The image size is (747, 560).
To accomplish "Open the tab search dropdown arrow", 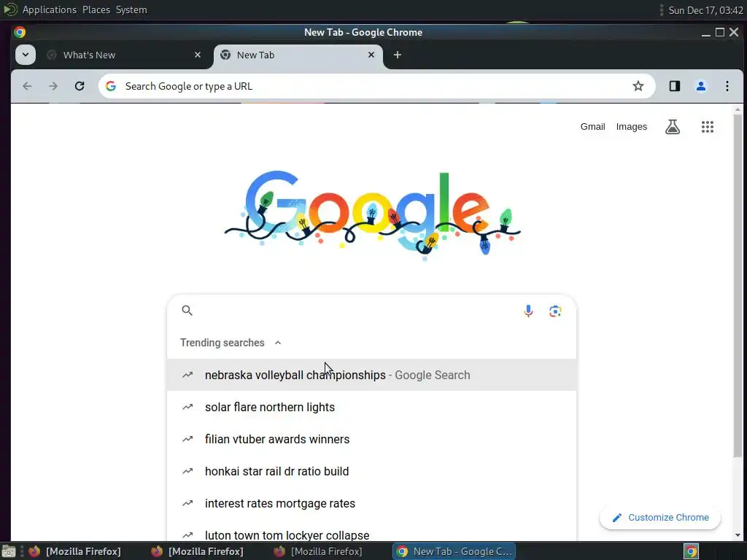I will [26, 54].
